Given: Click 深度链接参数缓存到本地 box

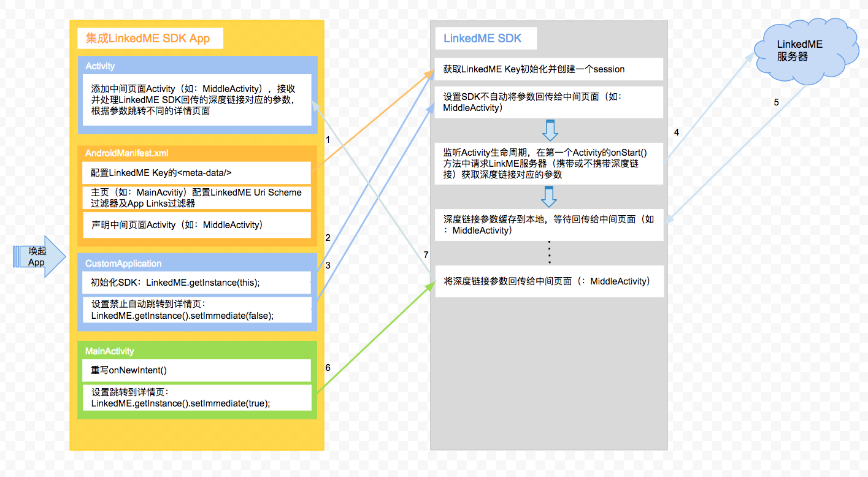Looking at the screenshot, I should tap(549, 224).
